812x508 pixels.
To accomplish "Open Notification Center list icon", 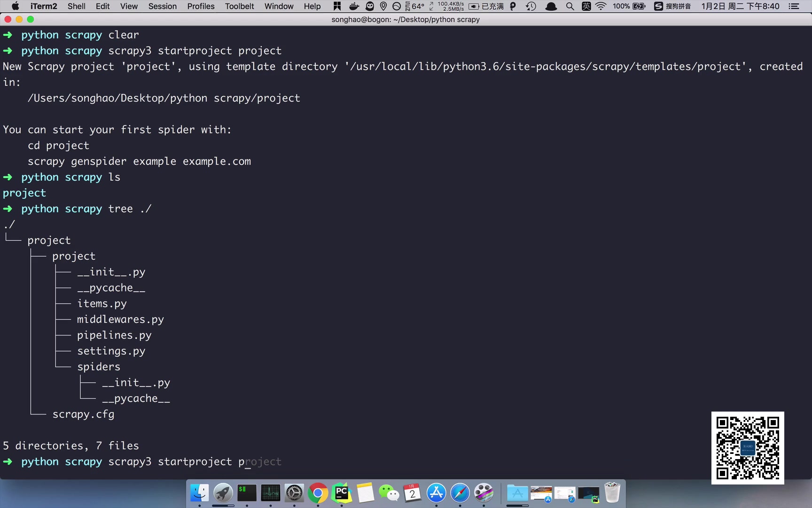I will click(x=794, y=6).
